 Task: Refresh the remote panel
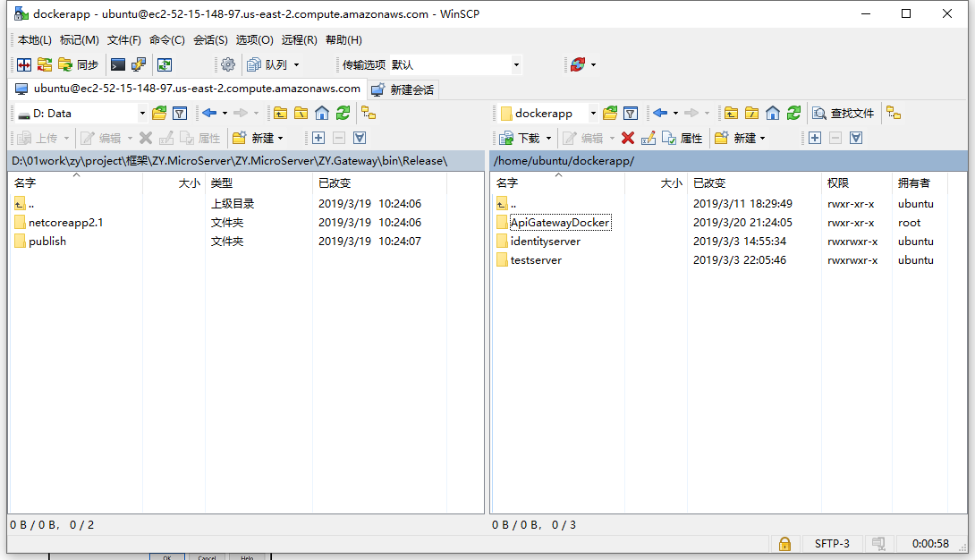794,113
